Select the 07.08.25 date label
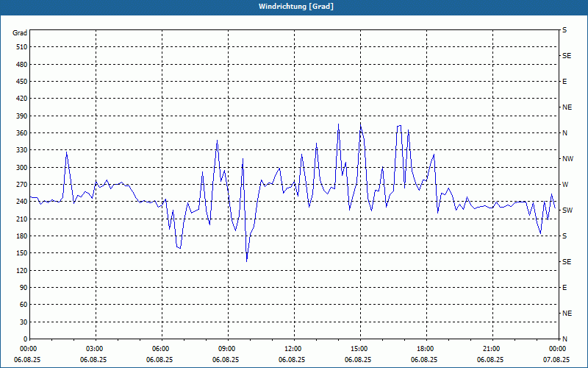Viewport: 588px width, 368px height. pos(556,359)
